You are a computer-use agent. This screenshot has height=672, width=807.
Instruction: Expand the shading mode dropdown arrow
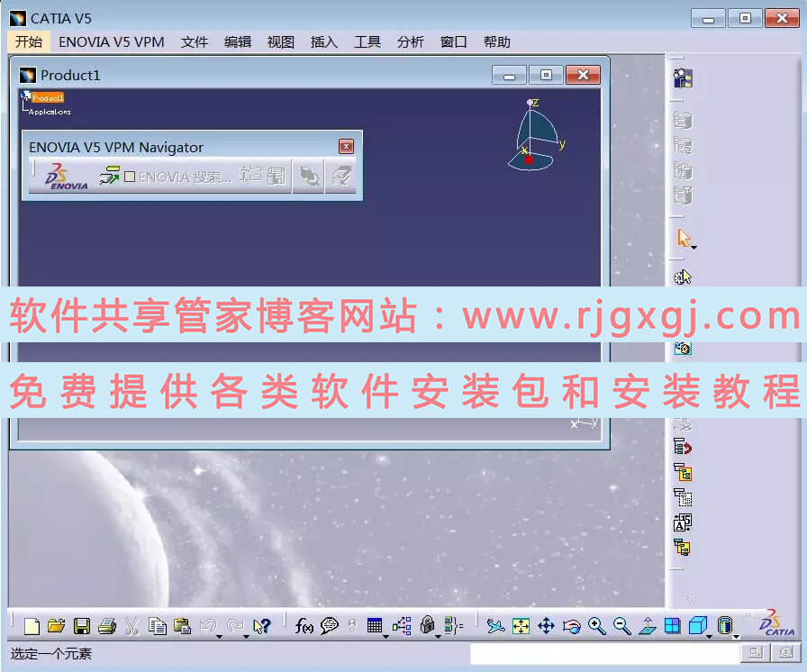coord(736,637)
